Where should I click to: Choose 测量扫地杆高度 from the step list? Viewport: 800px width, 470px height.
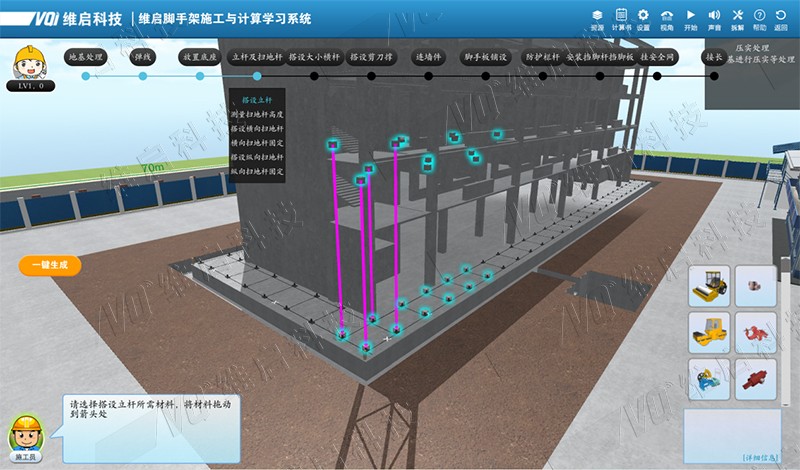[x=257, y=115]
